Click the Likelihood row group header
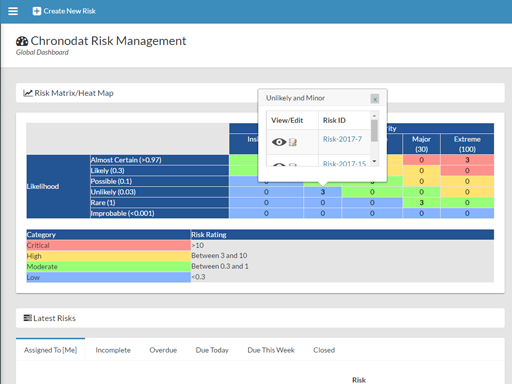Image resolution: width=512 pixels, height=384 pixels. [x=58, y=187]
